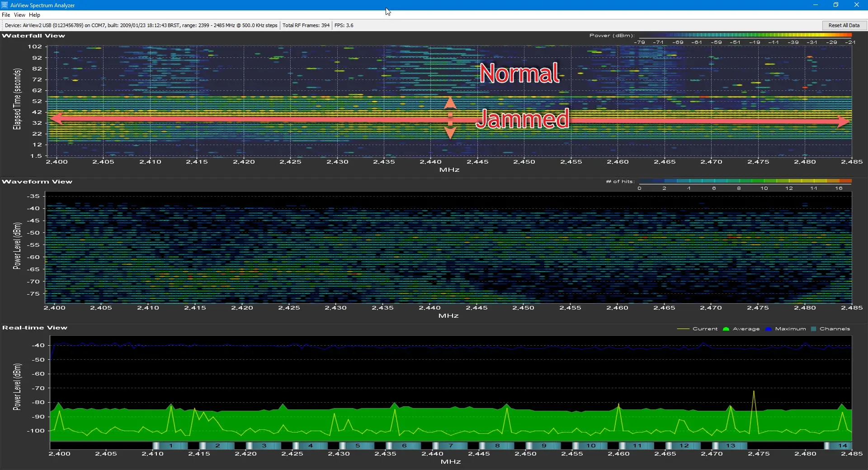This screenshot has width=868, height=470.
Task: Click the 'Total RF Frames: 394' status text
Action: click(x=306, y=25)
